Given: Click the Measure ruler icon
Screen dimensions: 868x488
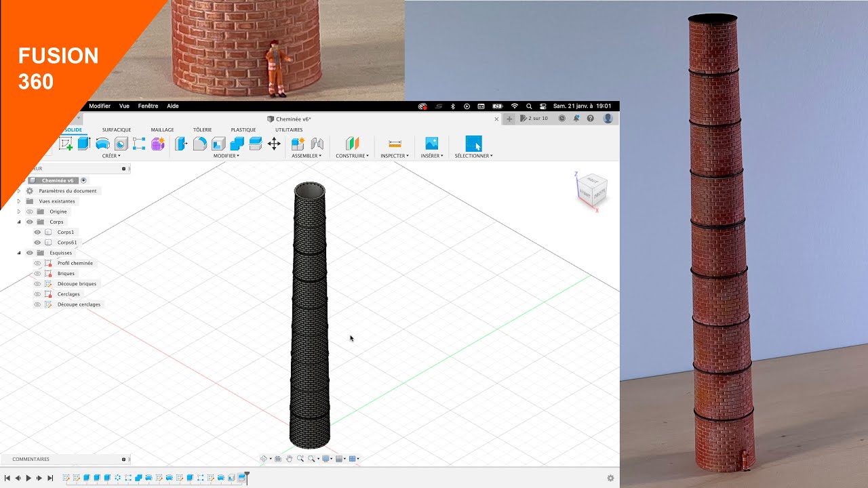Looking at the screenshot, I should (x=395, y=143).
